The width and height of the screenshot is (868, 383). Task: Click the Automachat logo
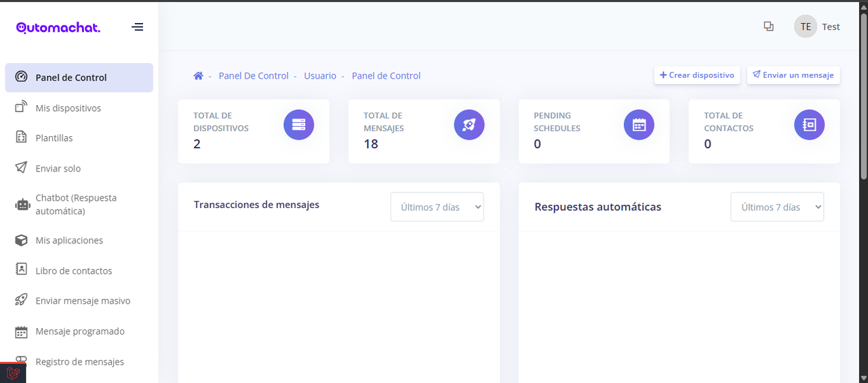tap(58, 27)
